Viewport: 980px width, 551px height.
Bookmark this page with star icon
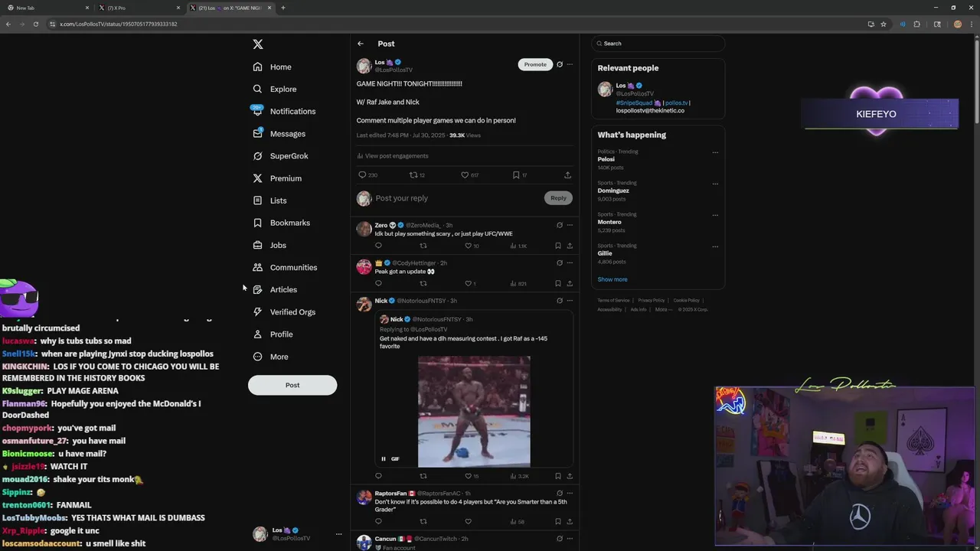[x=884, y=24]
